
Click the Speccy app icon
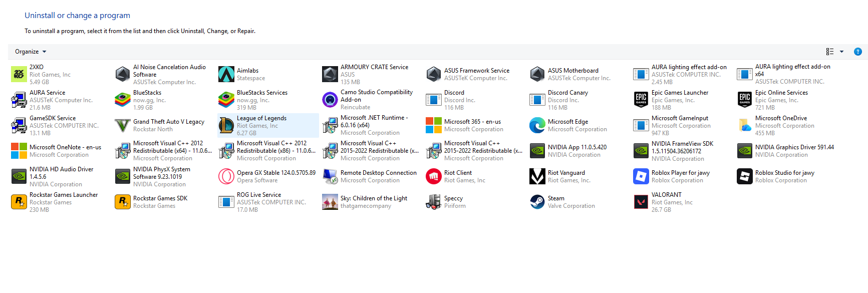coord(434,202)
